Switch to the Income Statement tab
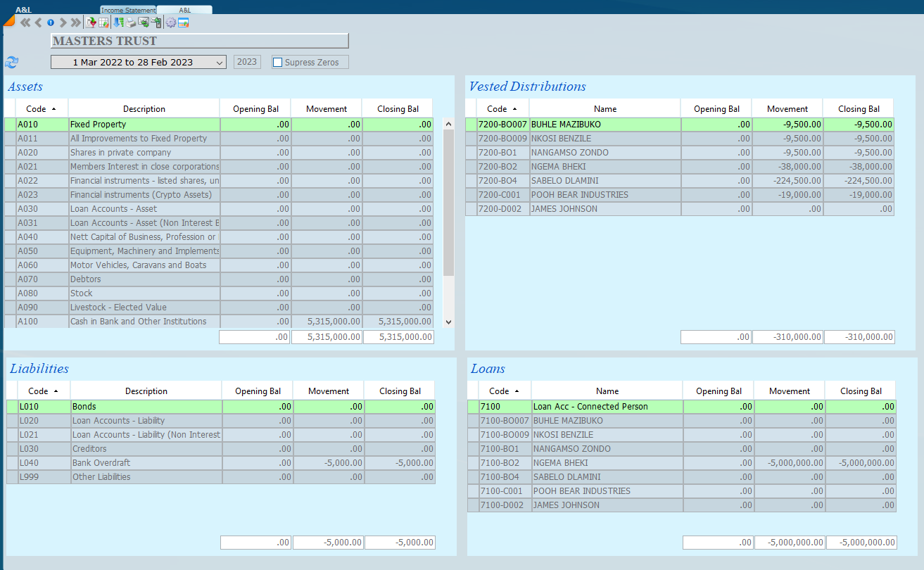This screenshot has width=924, height=570. pyautogui.click(x=128, y=11)
